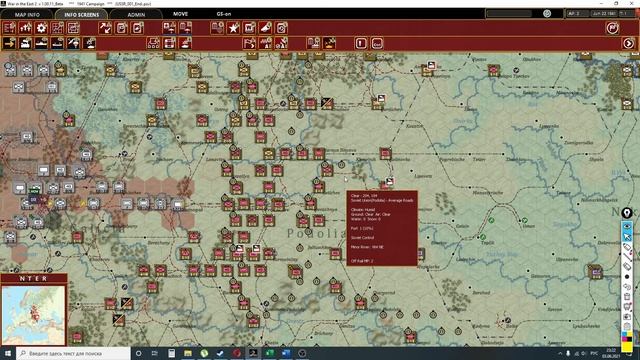The image size is (640, 360).
Task: Click the MOVE mode label
Action: click(180, 14)
